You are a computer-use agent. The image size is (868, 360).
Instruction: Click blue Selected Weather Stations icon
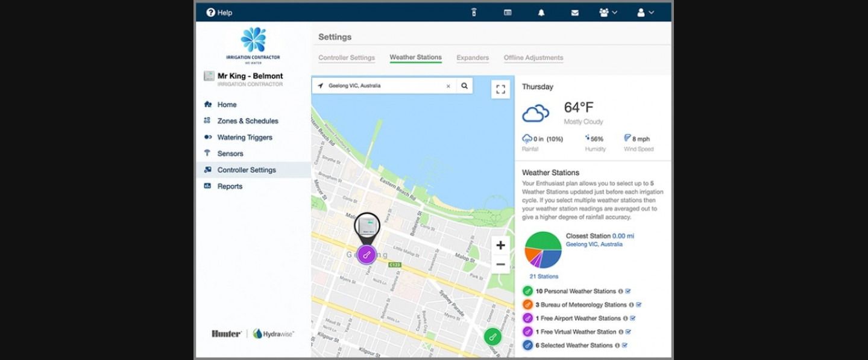[527, 346]
